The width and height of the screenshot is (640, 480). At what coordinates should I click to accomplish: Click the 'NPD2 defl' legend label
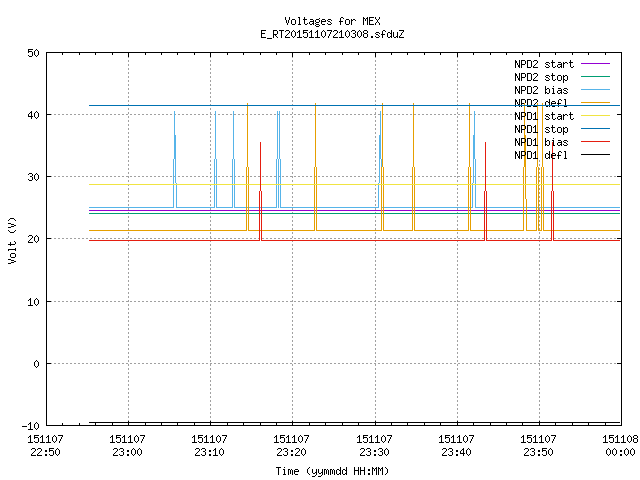pos(541,103)
